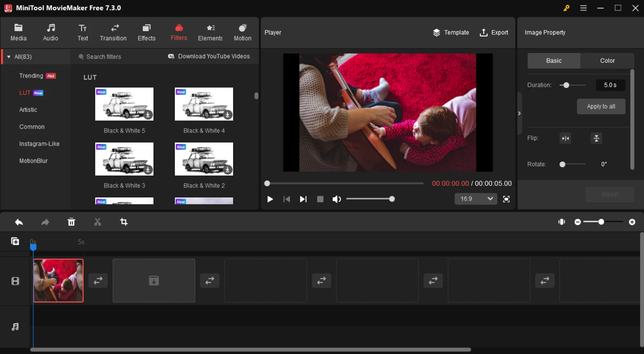This screenshot has height=354, width=644.
Task: Click the Export button
Action: (x=494, y=33)
